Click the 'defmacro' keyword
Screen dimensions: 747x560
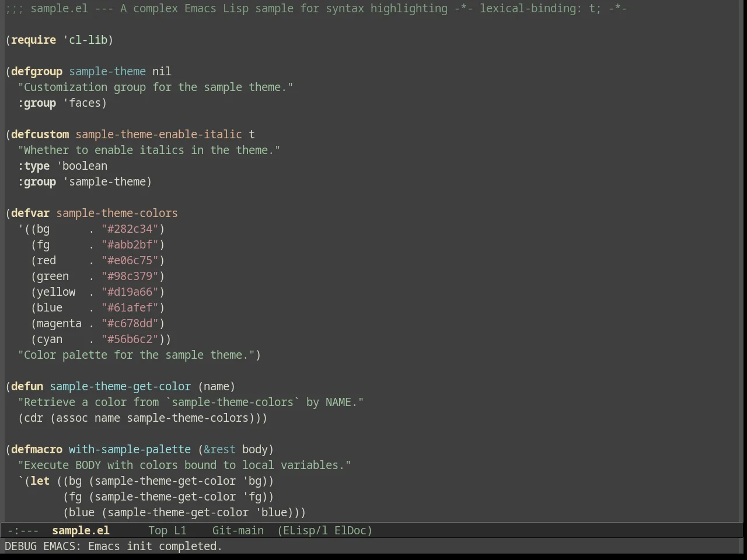coord(37,449)
